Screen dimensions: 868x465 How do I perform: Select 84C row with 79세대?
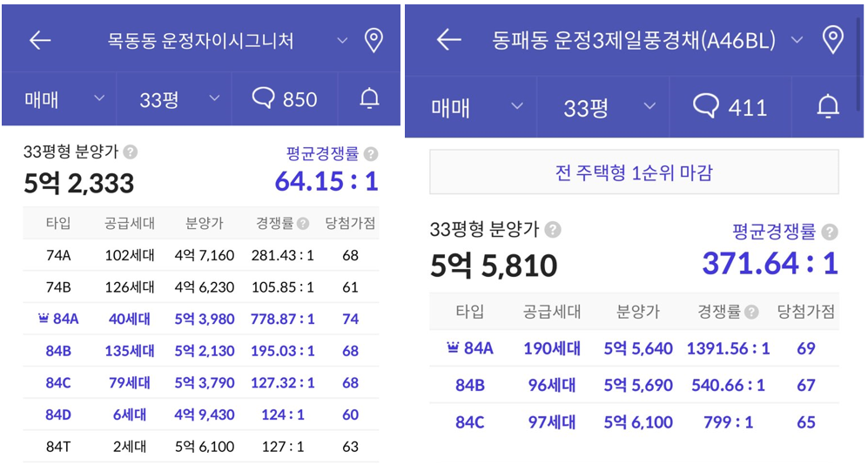tap(201, 382)
